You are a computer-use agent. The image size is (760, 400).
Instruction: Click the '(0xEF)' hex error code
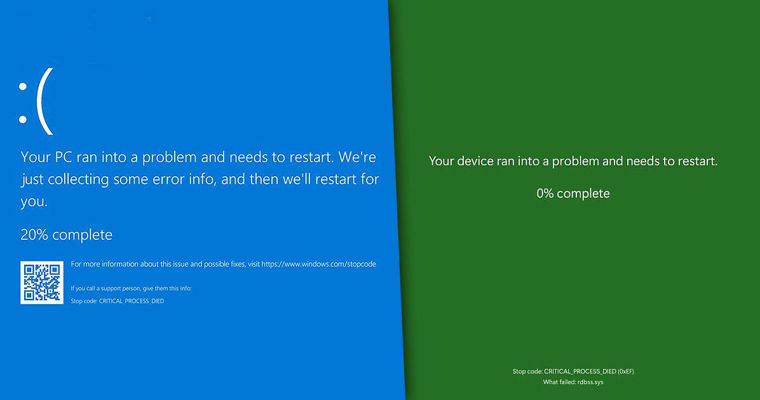[x=623, y=371]
